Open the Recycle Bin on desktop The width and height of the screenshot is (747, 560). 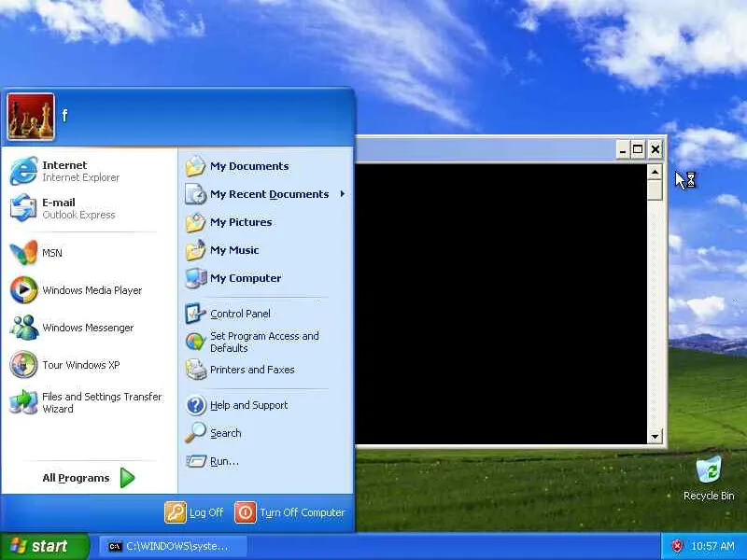click(x=709, y=469)
